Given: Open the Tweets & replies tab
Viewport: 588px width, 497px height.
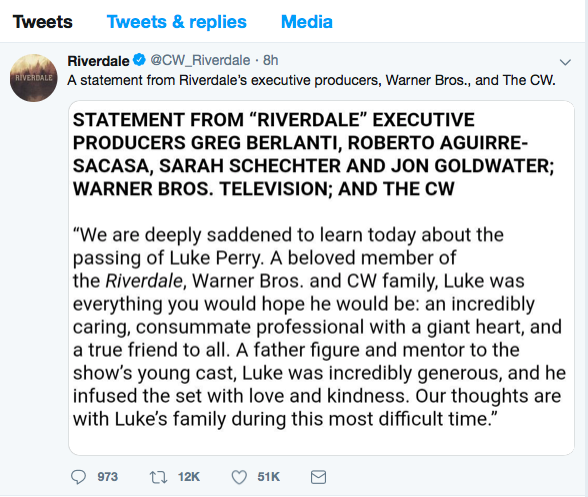Looking at the screenshot, I should coord(177,22).
